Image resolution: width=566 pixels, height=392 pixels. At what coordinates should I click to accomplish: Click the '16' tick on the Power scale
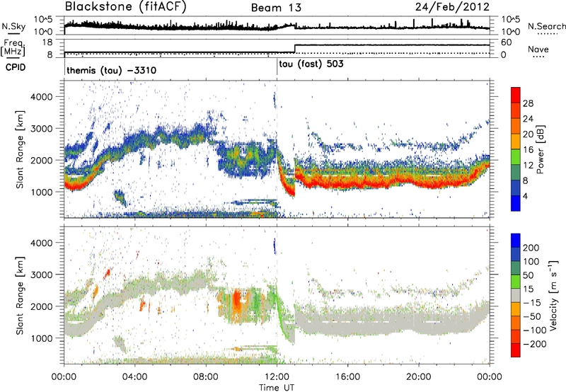(x=528, y=150)
